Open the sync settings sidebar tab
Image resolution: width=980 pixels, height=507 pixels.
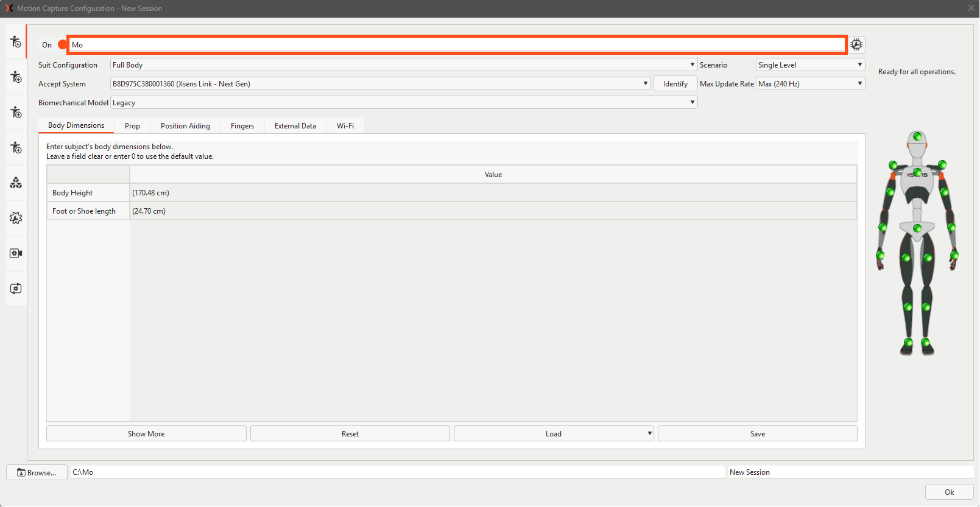(x=16, y=288)
